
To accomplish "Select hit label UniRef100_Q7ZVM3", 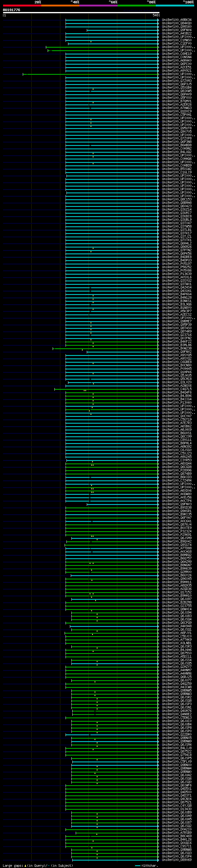I will click(177, 81).
